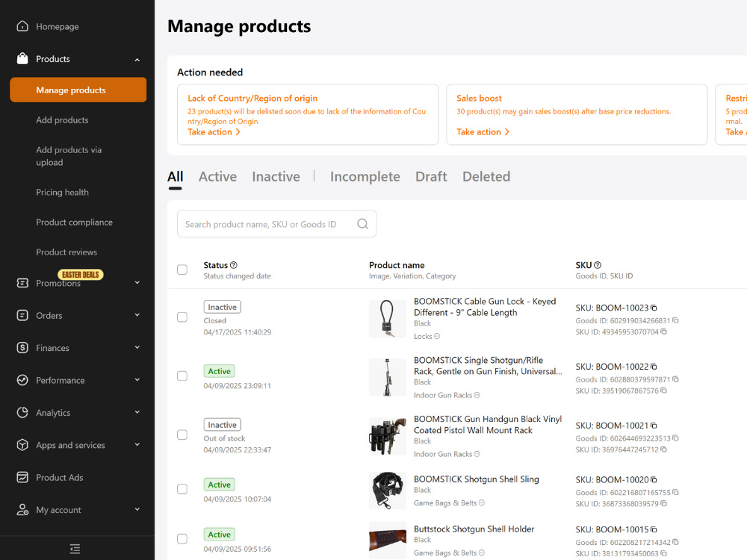Open Add products via upload
Viewport: 747px width, 560px height.
pos(69,156)
